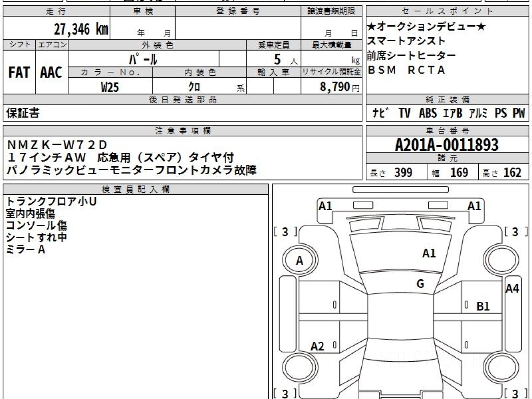Select the ナビ equipment label
532x399 pixels.
pos(380,113)
